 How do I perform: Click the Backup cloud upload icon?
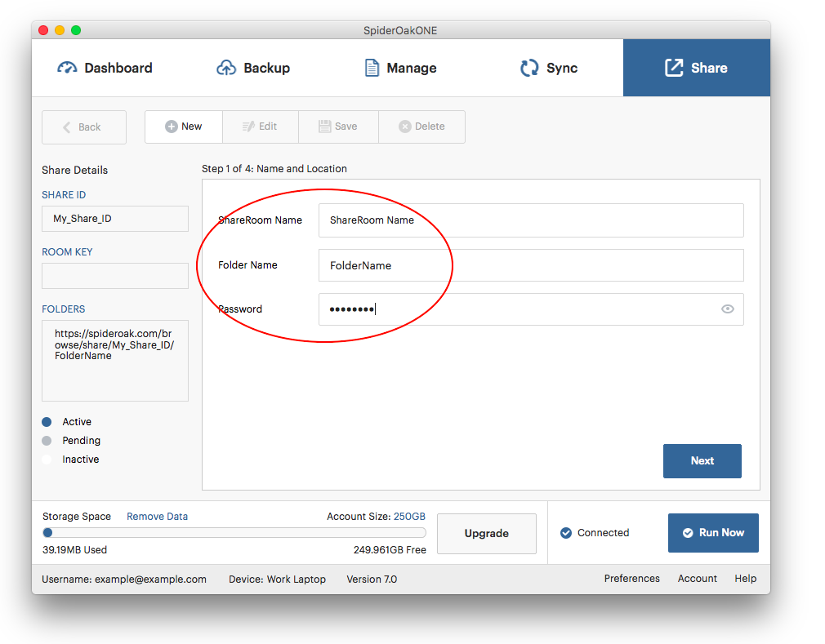coord(226,68)
